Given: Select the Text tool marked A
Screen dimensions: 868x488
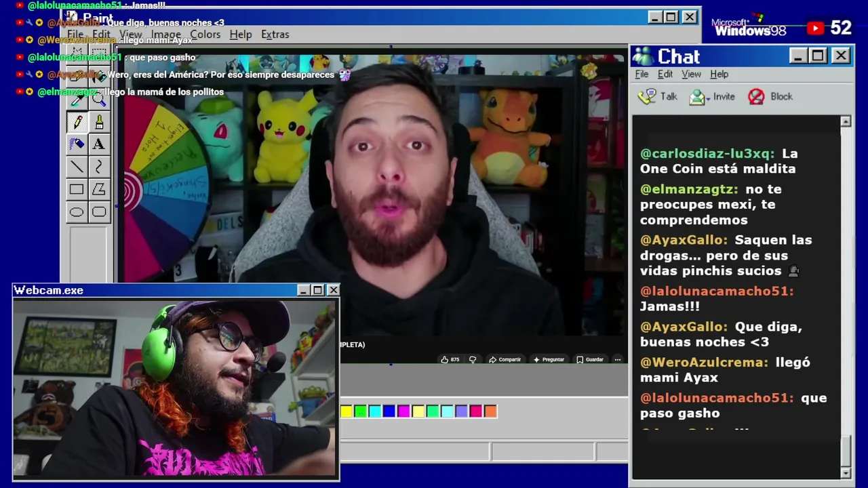Looking at the screenshot, I should (99, 144).
